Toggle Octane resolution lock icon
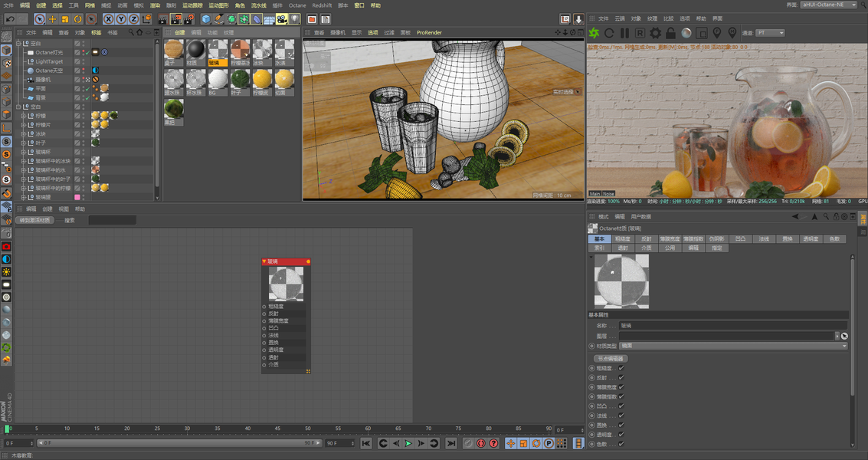868x460 pixels. click(670, 33)
